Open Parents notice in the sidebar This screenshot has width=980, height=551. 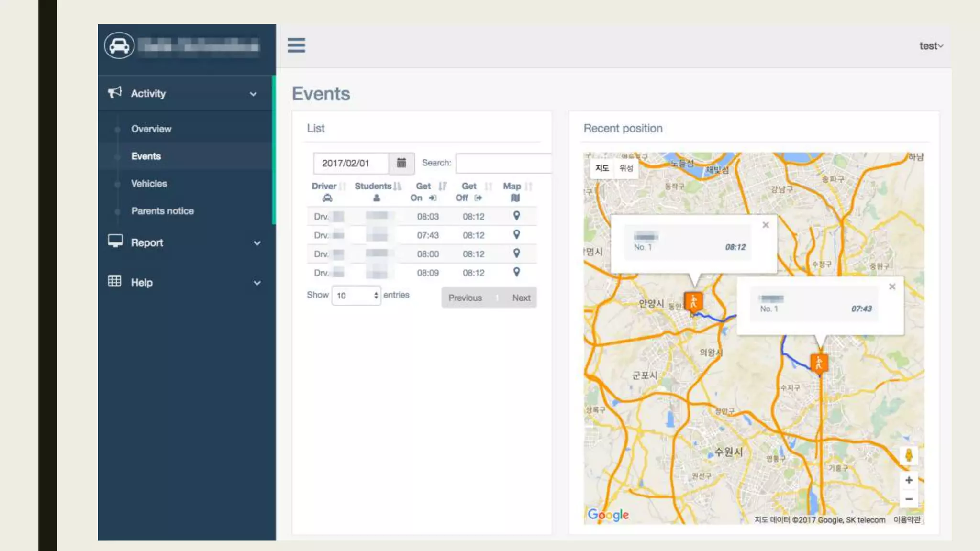click(162, 211)
